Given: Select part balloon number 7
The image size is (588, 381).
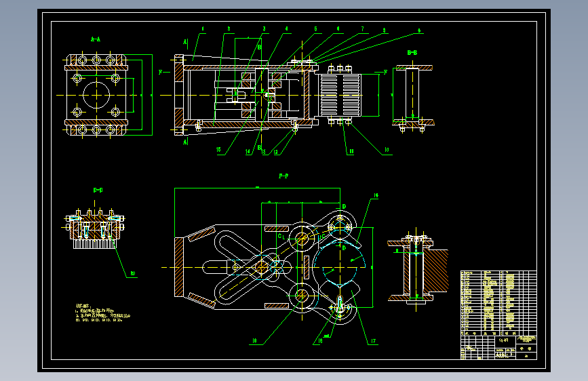Looking at the screenshot, I should click(x=362, y=29).
